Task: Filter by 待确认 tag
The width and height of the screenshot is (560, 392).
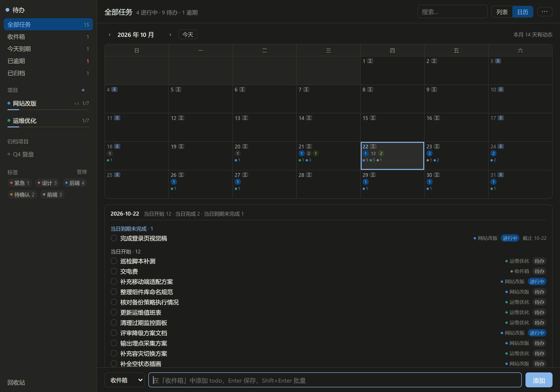Action: [x=22, y=195]
